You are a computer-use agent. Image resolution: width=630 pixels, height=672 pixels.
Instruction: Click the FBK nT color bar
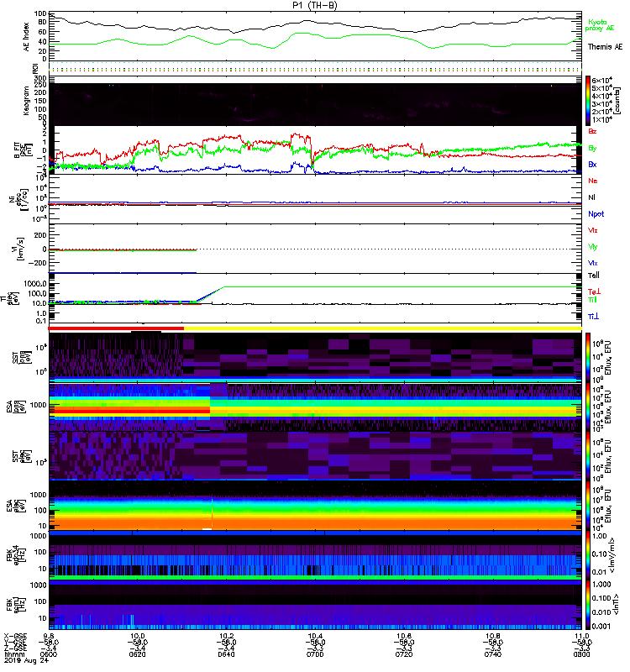(588, 605)
